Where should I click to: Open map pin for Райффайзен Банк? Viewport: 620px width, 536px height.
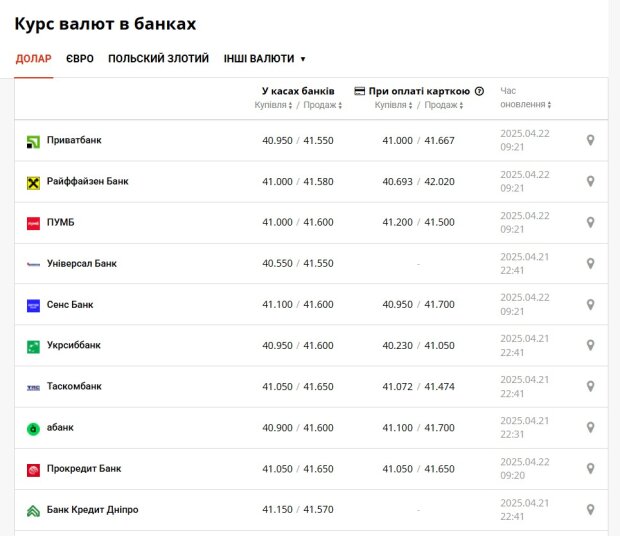[x=590, y=181]
